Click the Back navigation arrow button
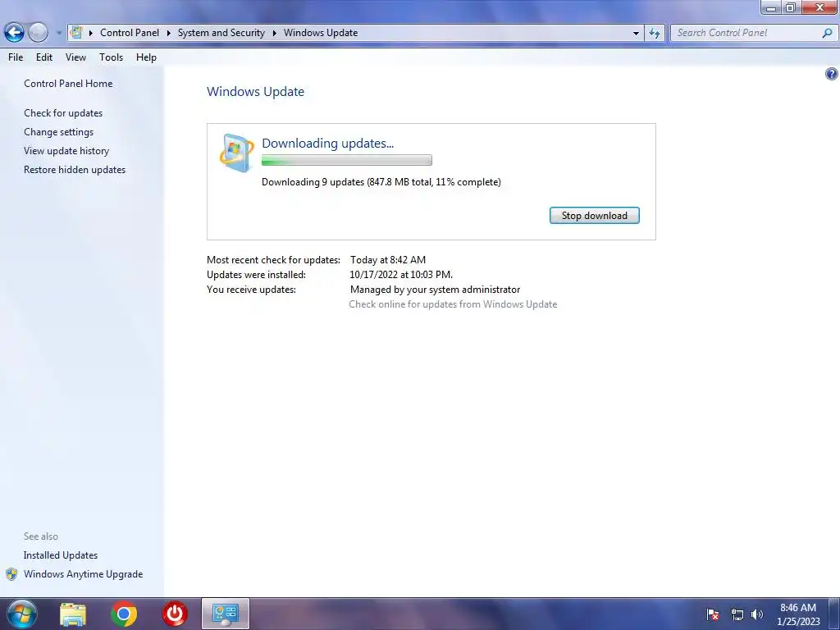 15,33
